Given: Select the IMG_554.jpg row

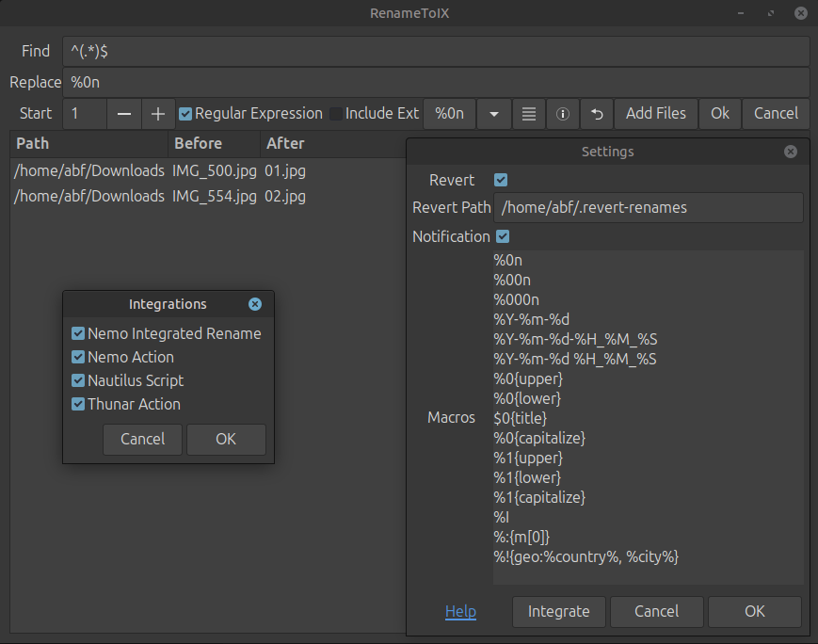Looking at the screenshot, I should tap(208, 196).
